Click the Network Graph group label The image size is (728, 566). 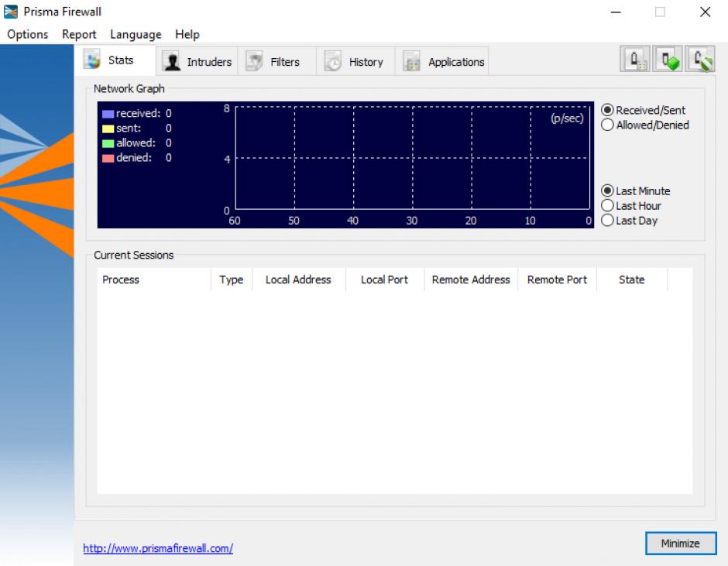click(x=129, y=89)
